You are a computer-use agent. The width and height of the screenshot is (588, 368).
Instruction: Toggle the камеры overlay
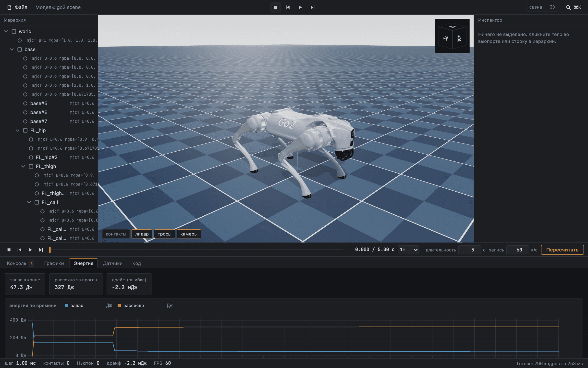coord(189,234)
